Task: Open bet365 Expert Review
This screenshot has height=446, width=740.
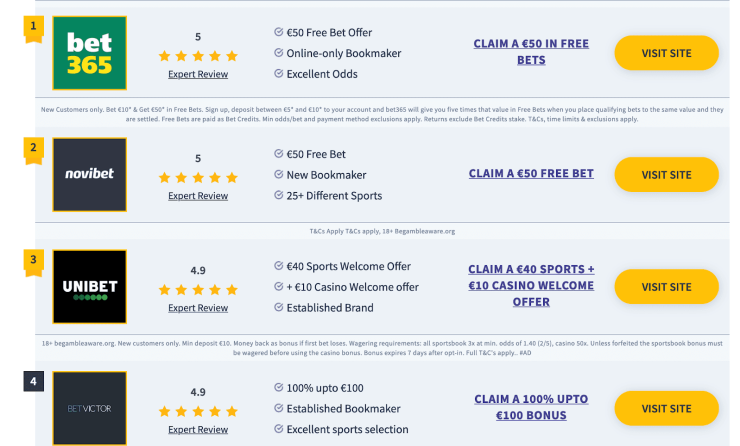Action: point(198,74)
